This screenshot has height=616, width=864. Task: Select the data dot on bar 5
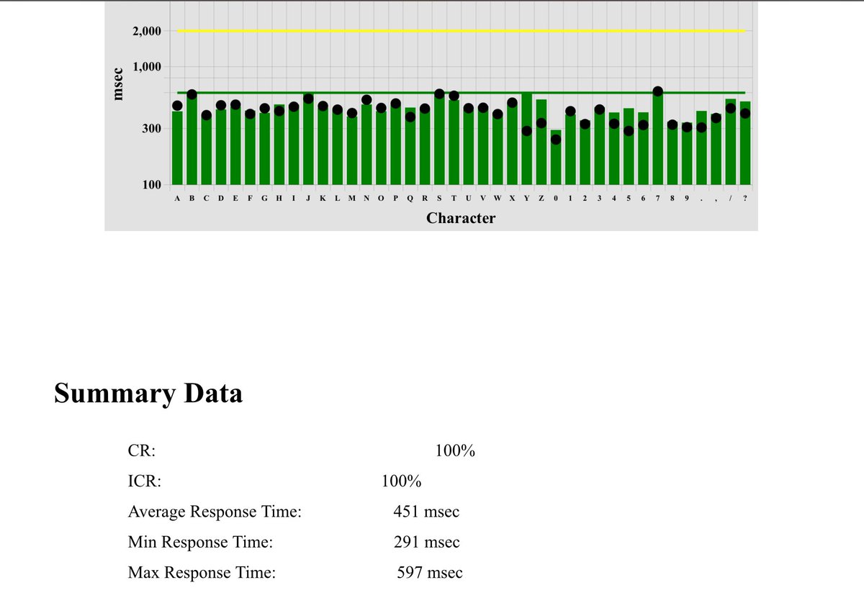(x=629, y=131)
